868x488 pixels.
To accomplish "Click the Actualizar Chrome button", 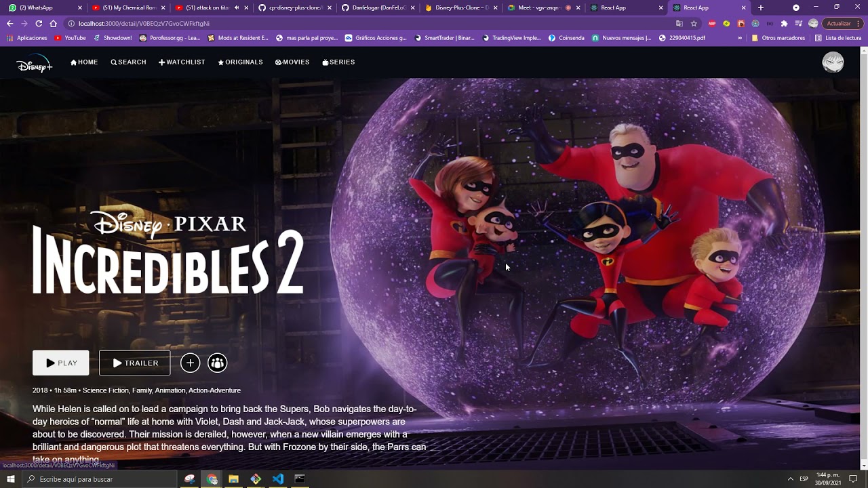I will coord(842,23).
